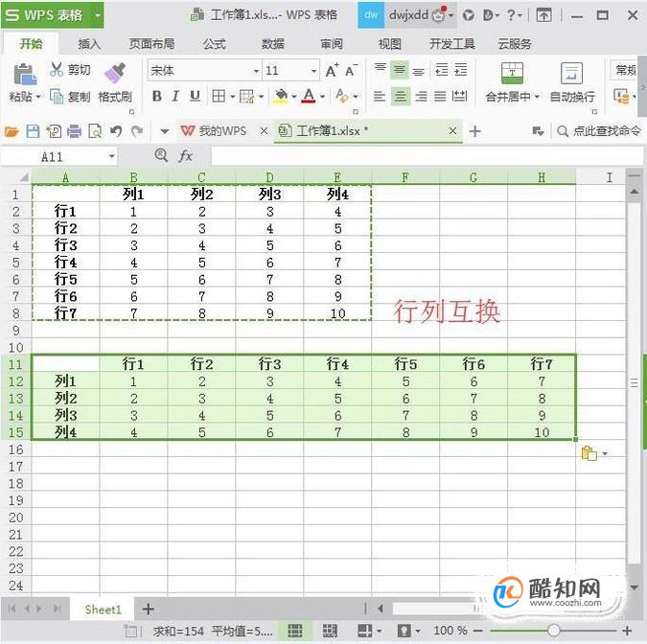This screenshot has height=644, width=647.
Task: Click the paste options icon below table
Action: click(x=589, y=453)
